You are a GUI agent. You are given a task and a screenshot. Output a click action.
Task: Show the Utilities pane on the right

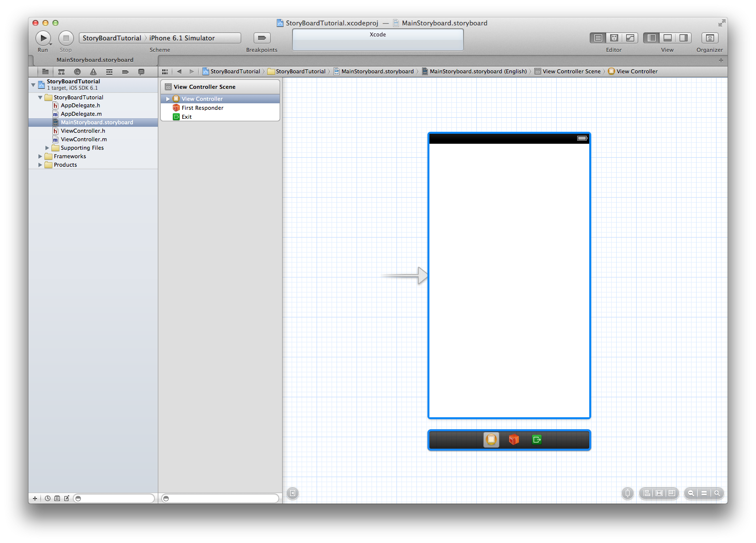[x=684, y=38]
